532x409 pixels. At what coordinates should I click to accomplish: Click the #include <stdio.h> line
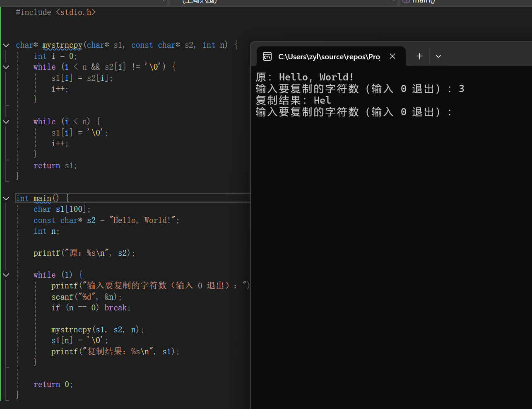click(x=56, y=12)
